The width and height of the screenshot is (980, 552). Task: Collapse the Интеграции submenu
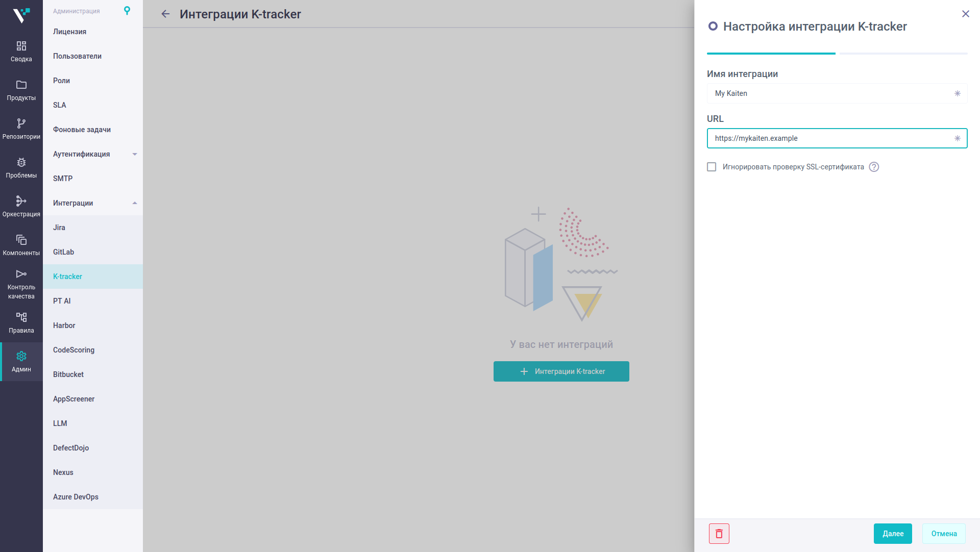coord(135,203)
